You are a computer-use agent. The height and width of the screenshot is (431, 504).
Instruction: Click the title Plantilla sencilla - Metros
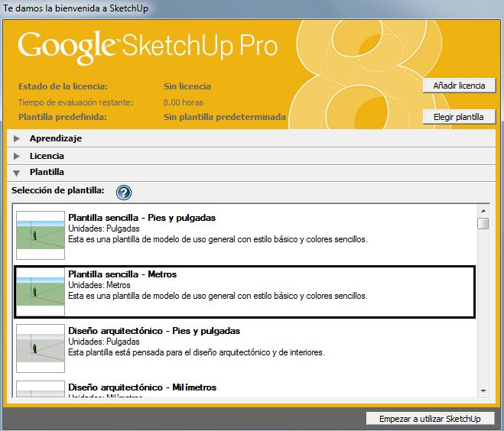coord(122,274)
